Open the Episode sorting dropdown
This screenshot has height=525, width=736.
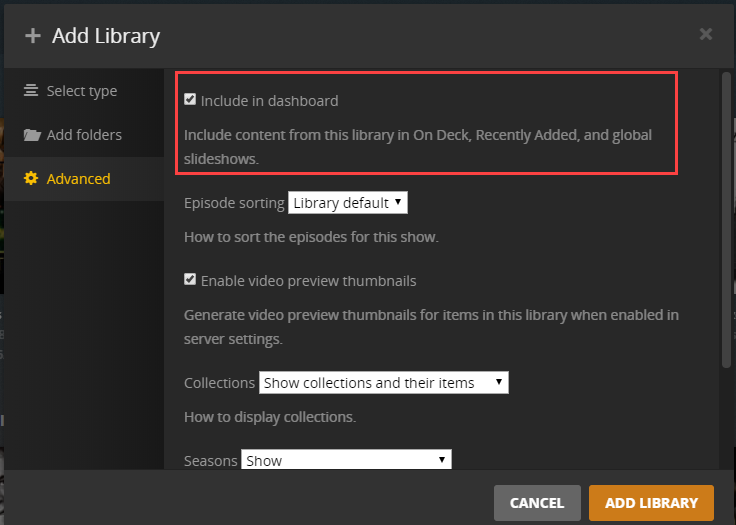coord(348,203)
